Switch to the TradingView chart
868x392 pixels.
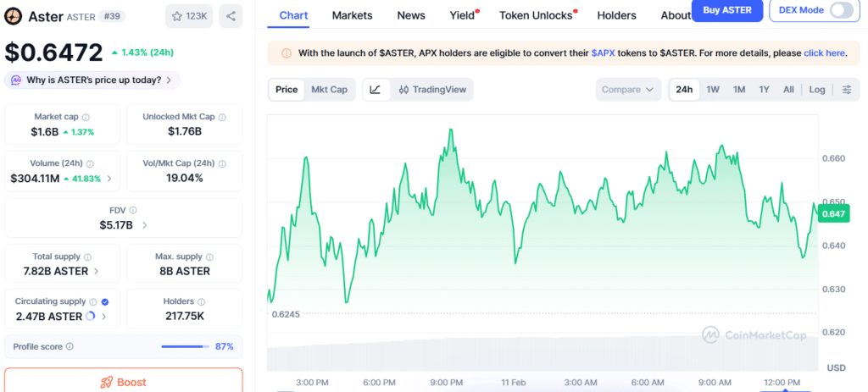[x=432, y=90]
